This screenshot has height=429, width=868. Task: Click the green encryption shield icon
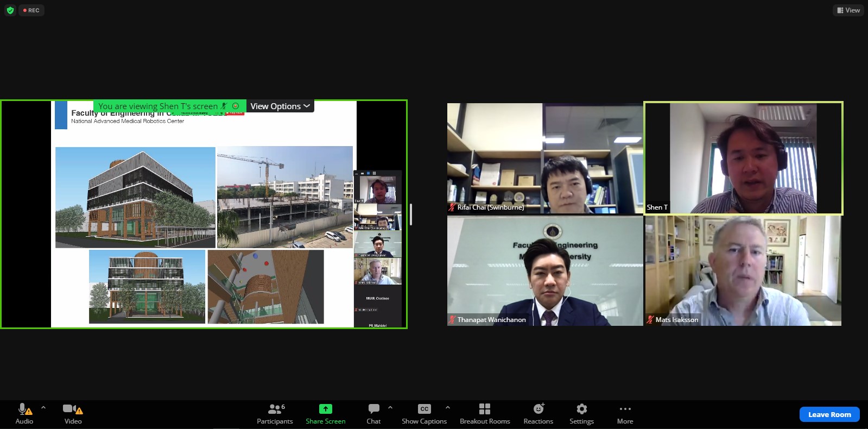pyautogui.click(x=10, y=10)
